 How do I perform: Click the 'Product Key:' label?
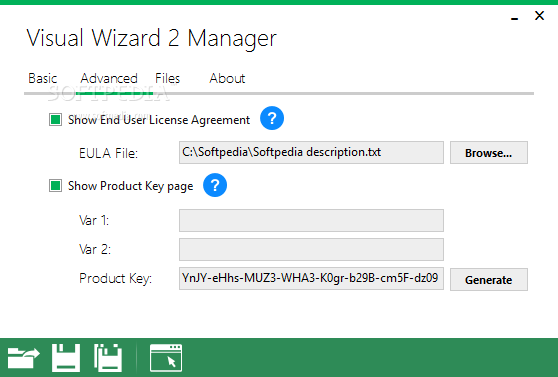115,278
